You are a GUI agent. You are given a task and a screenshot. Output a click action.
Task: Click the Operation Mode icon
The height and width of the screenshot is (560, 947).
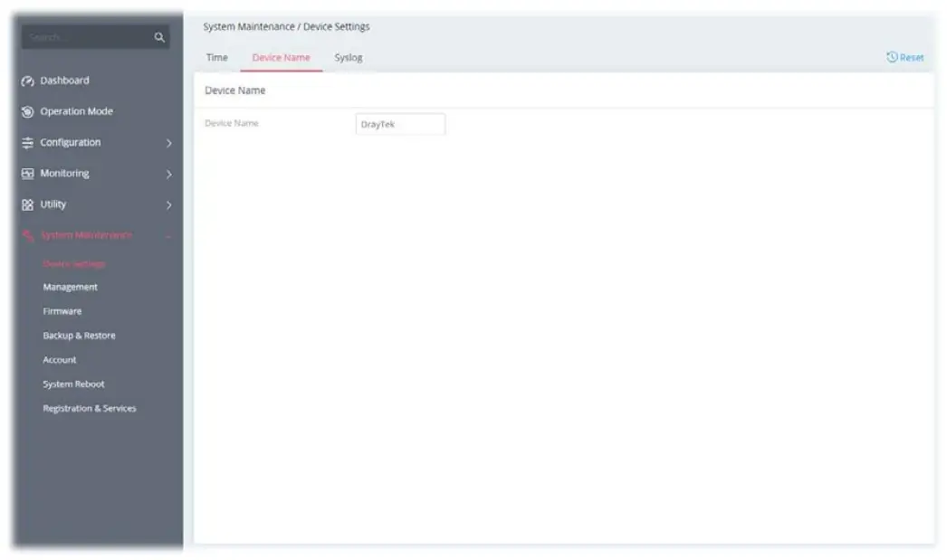pyautogui.click(x=28, y=111)
